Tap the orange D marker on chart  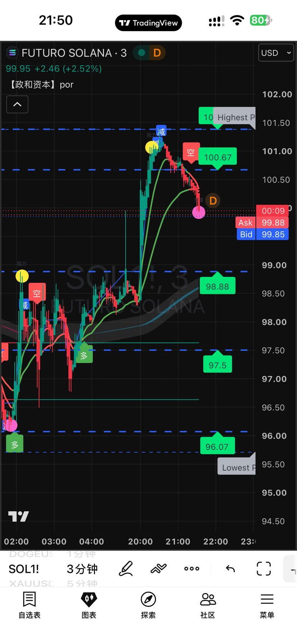click(x=213, y=201)
